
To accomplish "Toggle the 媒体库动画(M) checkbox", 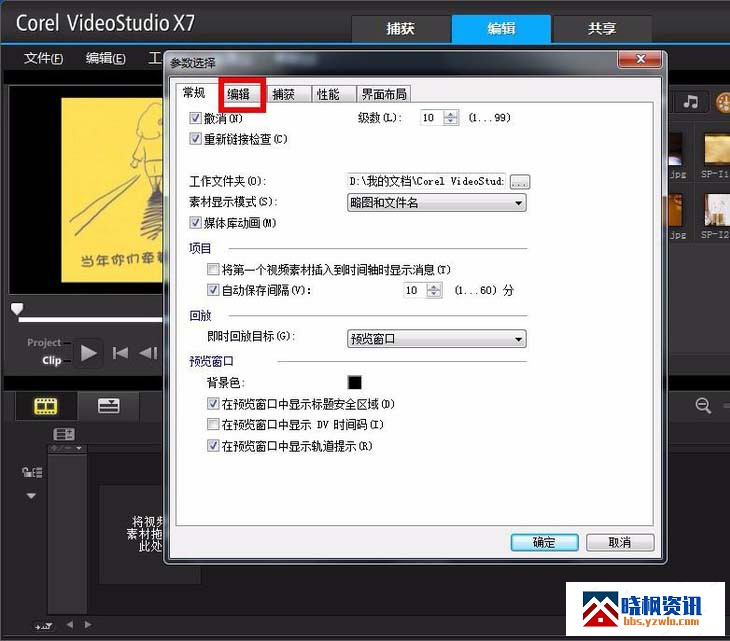I will (x=195, y=223).
